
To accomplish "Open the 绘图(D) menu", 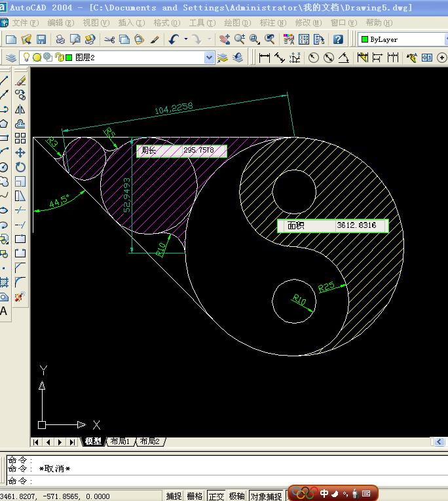I will tap(237, 23).
